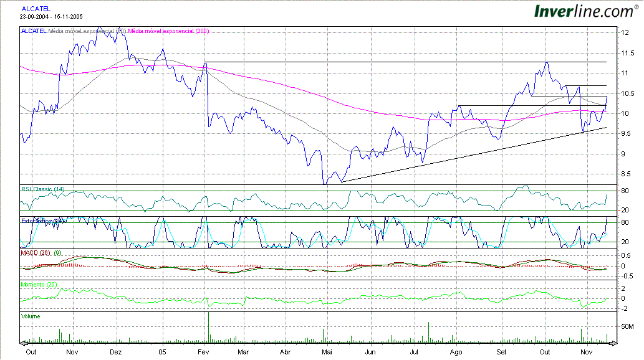Click the right scroll arrow on time axis

click(613, 343)
